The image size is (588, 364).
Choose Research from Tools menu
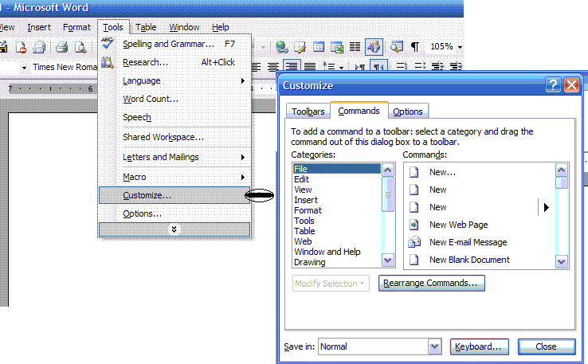click(174, 62)
